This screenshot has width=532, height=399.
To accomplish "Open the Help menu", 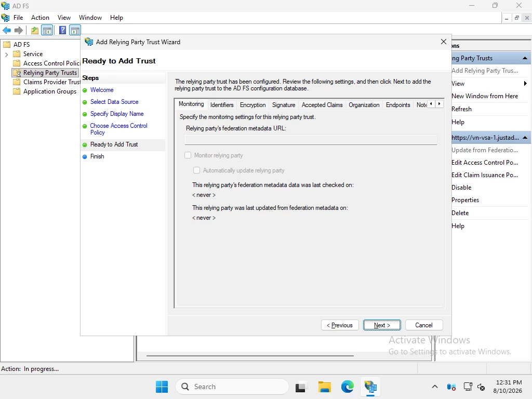I will [x=116, y=18].
